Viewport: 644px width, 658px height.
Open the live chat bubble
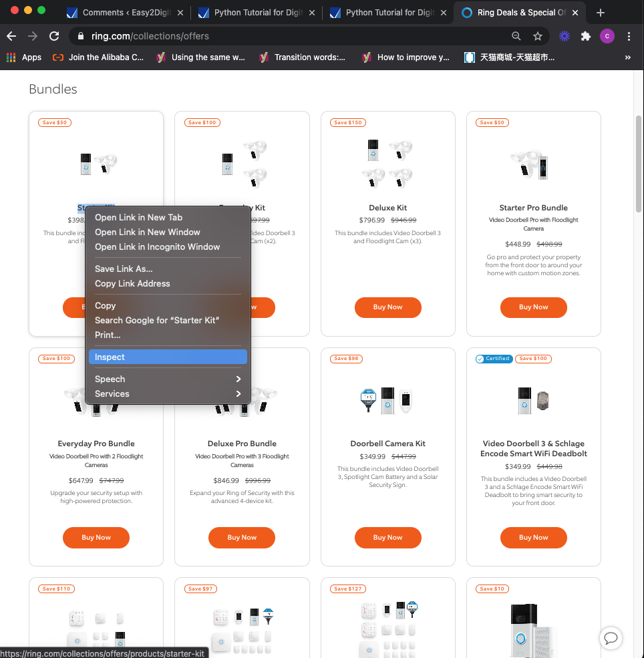coord(611,638)
